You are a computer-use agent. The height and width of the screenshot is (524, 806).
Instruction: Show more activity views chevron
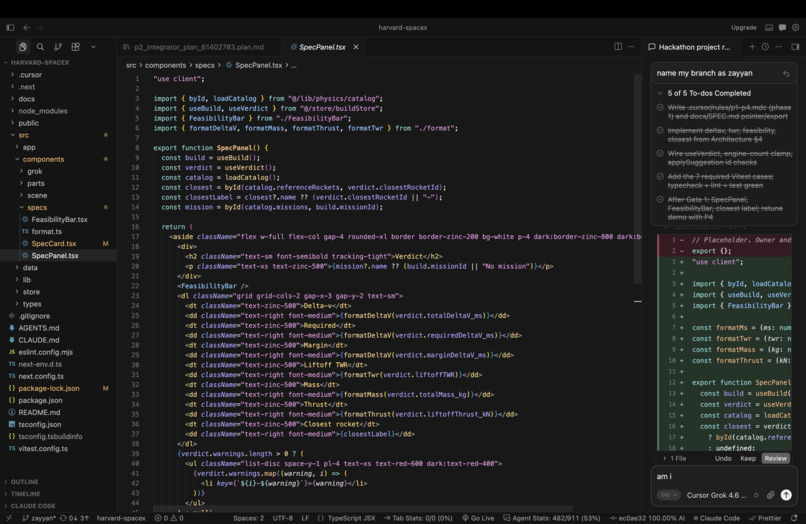(93, 47)
